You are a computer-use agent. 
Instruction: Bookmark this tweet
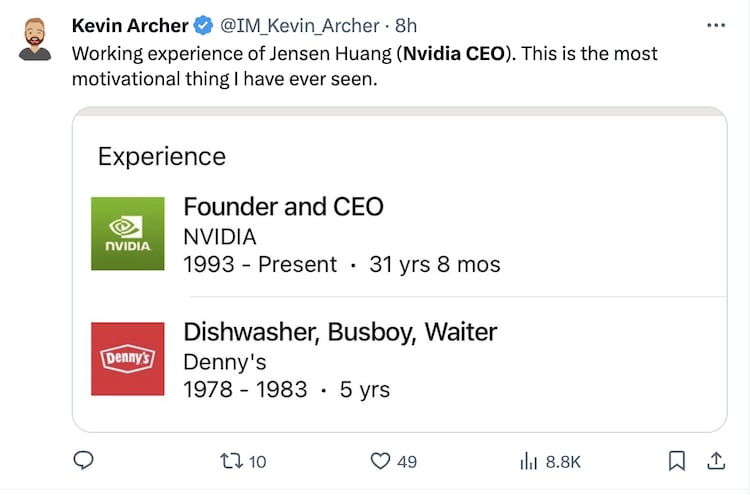click(x=677, y=461)
